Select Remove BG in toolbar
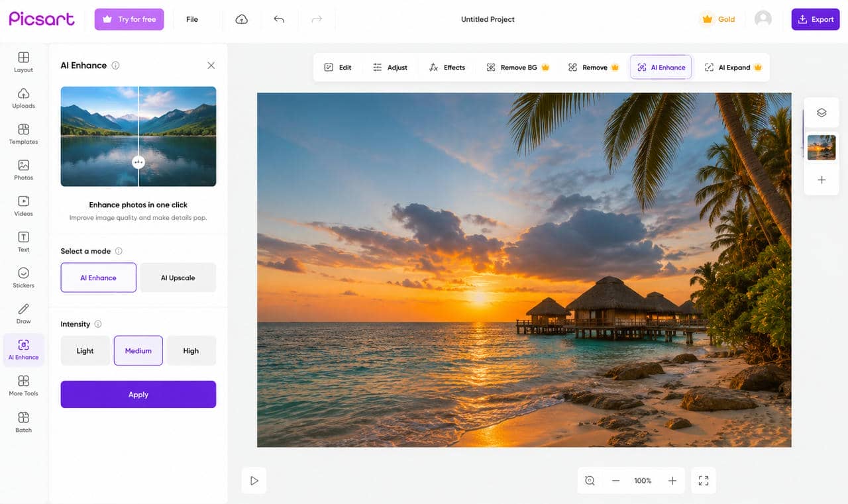 pos(518,68)
